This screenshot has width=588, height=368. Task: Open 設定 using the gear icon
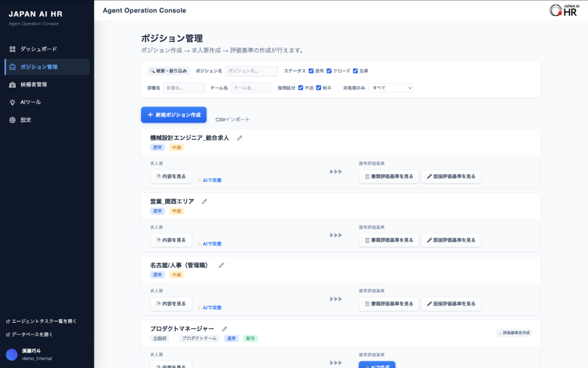pyautogui.click(x=12, y=120)
